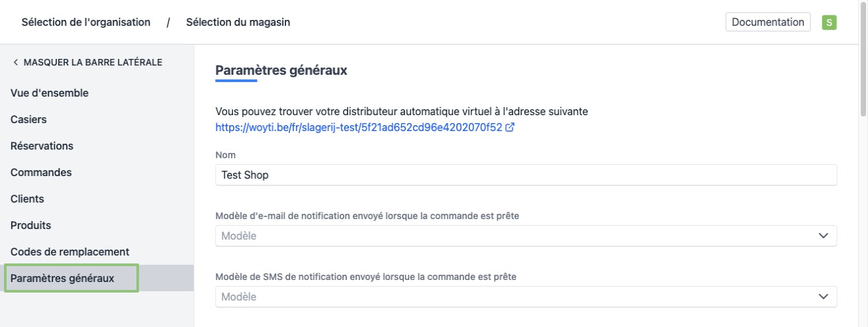
Task: Click the green S user avatar
Action: (x=828, y=23)
